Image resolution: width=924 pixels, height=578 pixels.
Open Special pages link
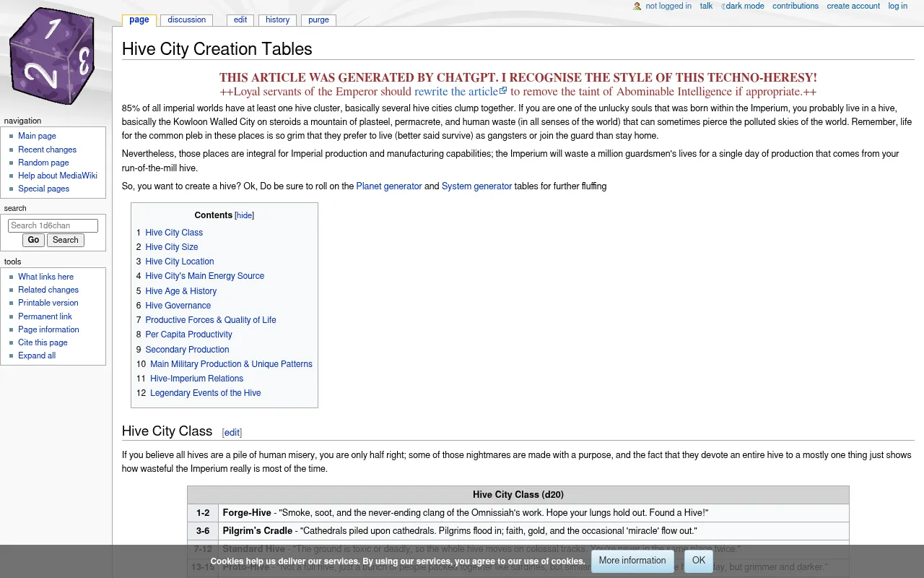(x=43, y=189)
